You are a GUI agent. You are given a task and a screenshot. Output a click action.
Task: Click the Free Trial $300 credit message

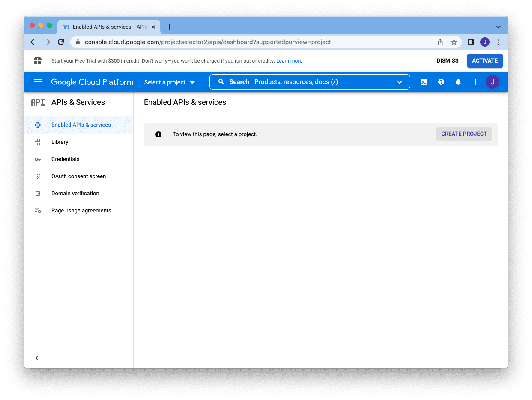162,61
